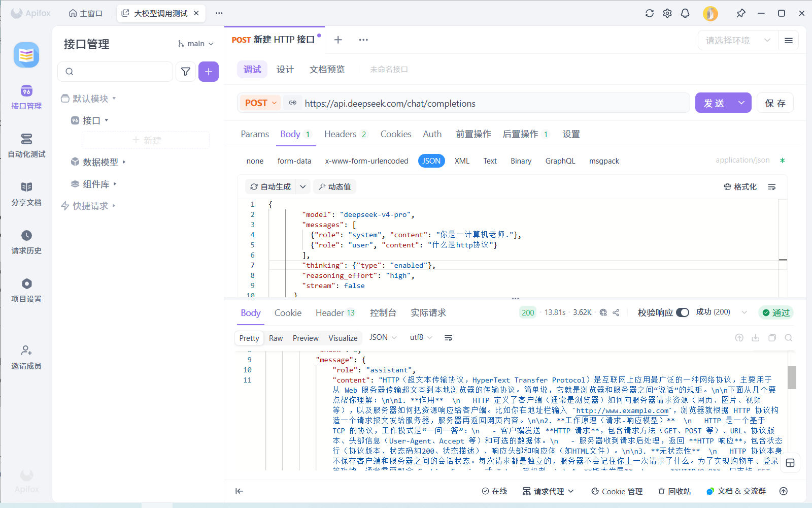
Task: Click the globe network icon in the response bar
Action: 603,312
